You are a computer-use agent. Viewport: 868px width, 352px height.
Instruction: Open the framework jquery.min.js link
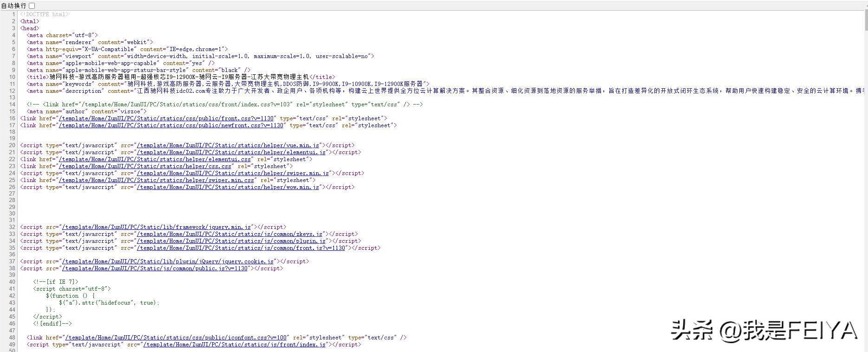(157, 227)
